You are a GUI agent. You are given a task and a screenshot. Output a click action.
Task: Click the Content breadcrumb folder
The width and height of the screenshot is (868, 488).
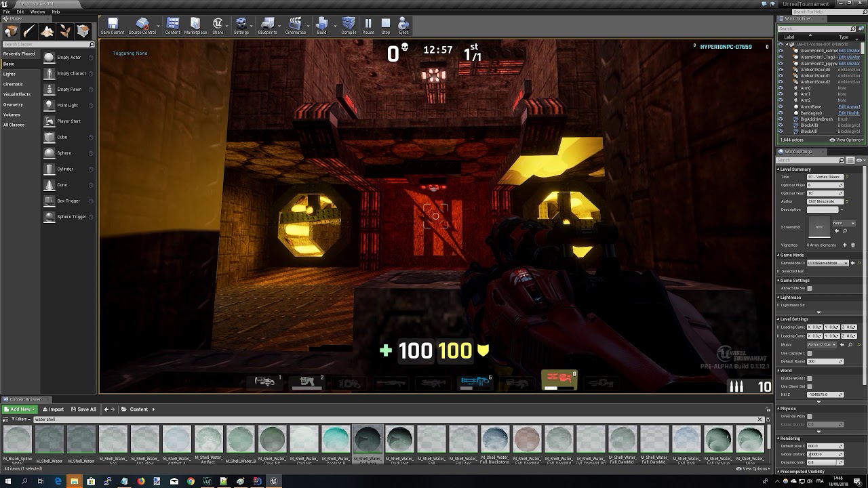(x=139, y=409)
